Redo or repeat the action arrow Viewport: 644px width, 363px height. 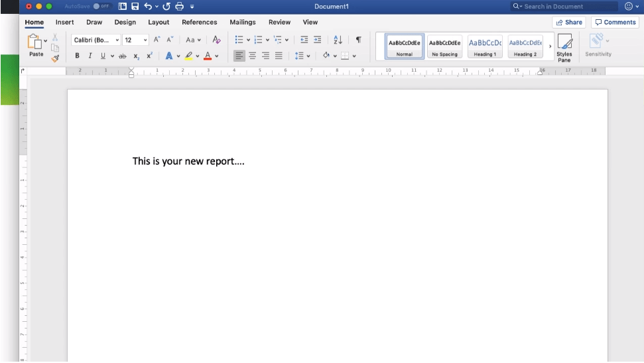click(166, 6)
